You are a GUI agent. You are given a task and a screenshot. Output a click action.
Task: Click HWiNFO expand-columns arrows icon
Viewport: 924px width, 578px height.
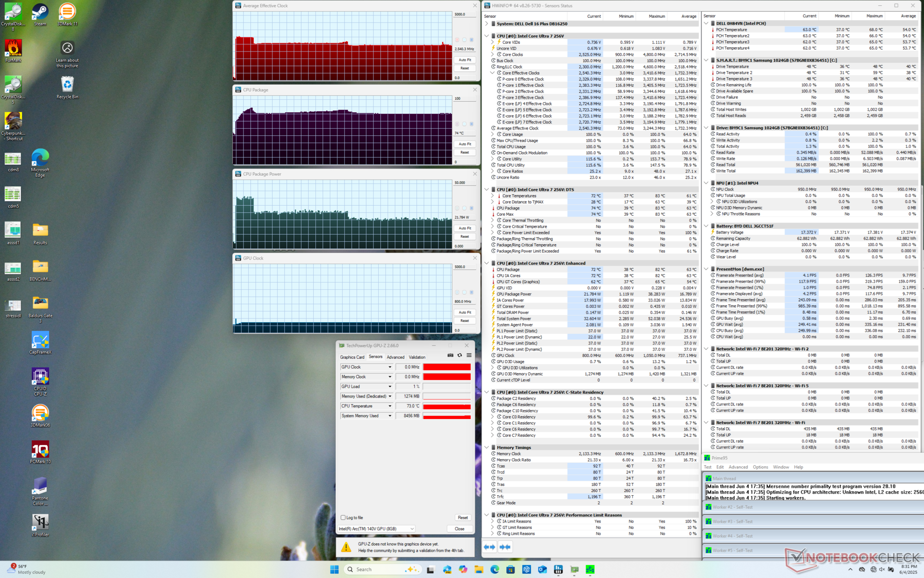point(505,547)
